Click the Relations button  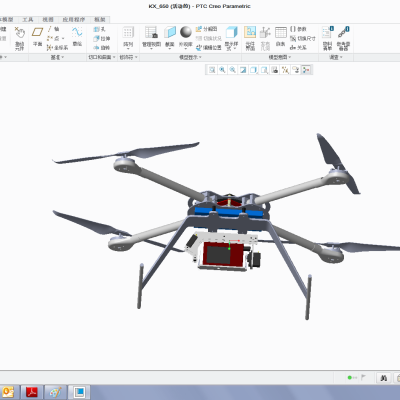click(298, 48)
